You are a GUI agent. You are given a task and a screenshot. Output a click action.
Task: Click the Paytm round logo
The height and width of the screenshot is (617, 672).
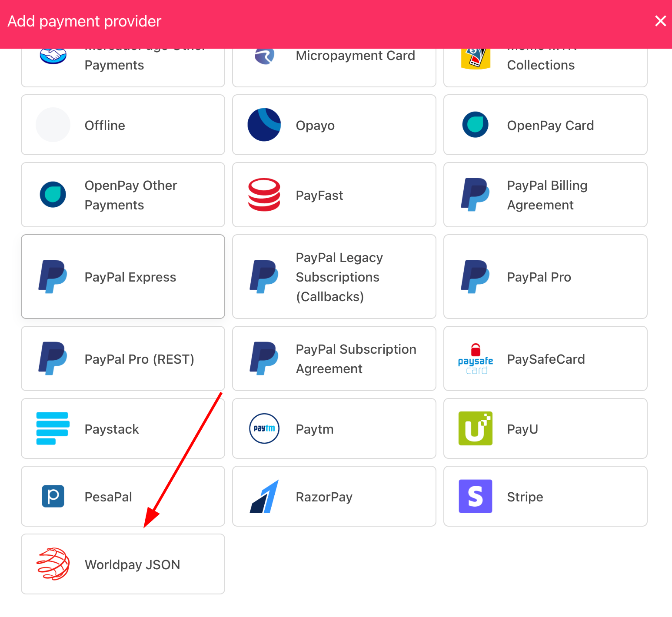(264, 428)
